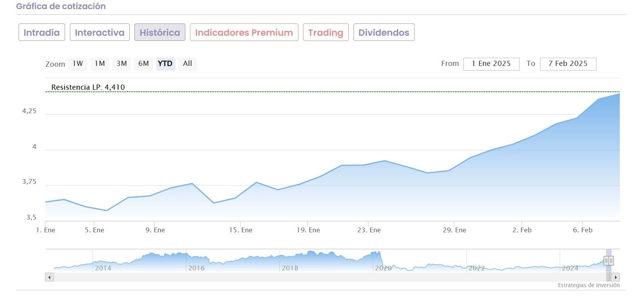Image resolution: width=644 pixels, height=303 pixels.
Task: Click the To date field
Action: [x=568, y=64]
